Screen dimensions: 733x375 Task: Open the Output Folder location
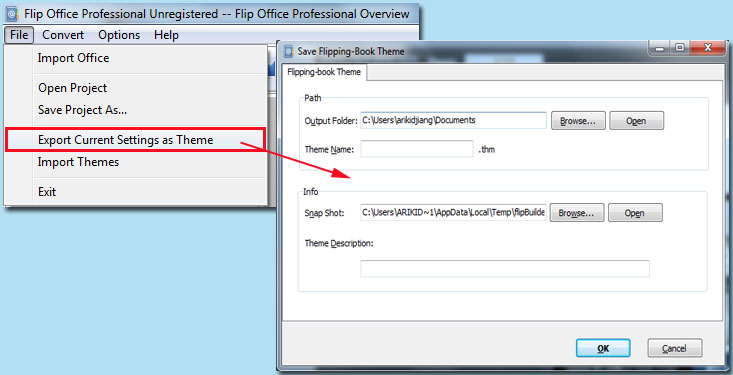tap(636, 121)
